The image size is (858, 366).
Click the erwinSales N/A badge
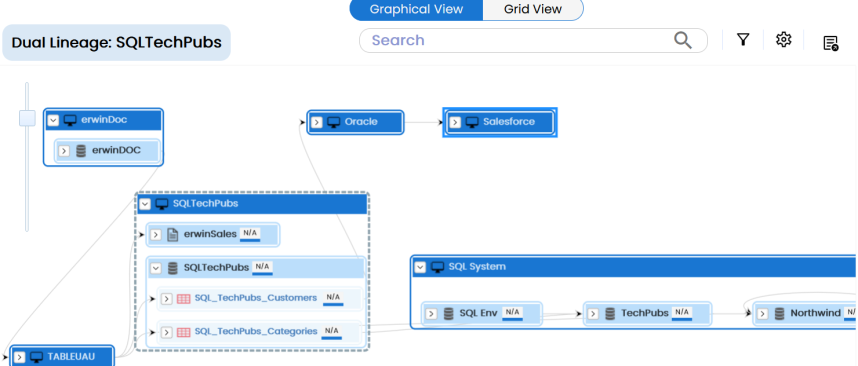(250, 234)
